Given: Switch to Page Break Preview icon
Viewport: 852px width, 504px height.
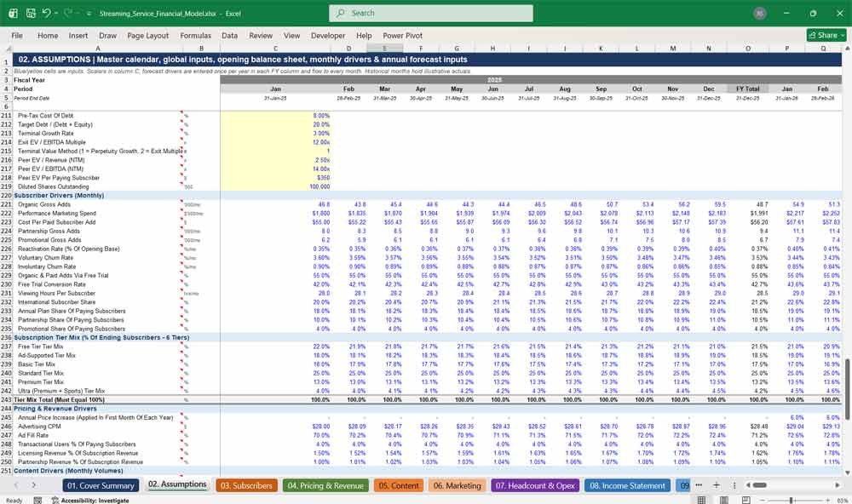Looking at the screenshot, I should click(746, 501).
